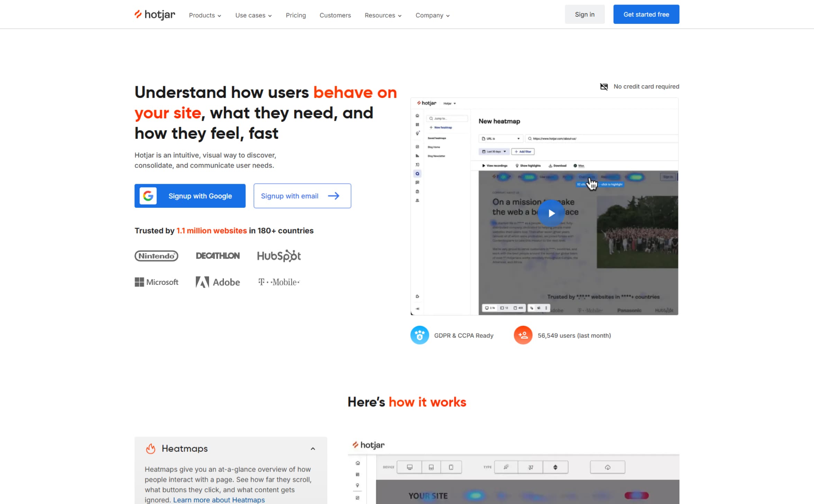The height and width of the screenshot is (504, 814).
Task: Expand the Use cases dropdown
Action: pos(253,15)
